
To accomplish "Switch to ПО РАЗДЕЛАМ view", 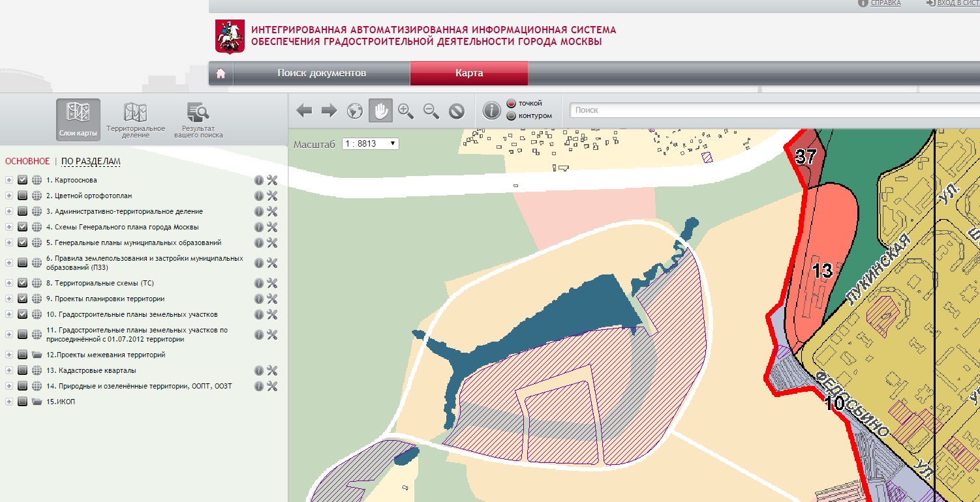I will click(x=91, y=162).
